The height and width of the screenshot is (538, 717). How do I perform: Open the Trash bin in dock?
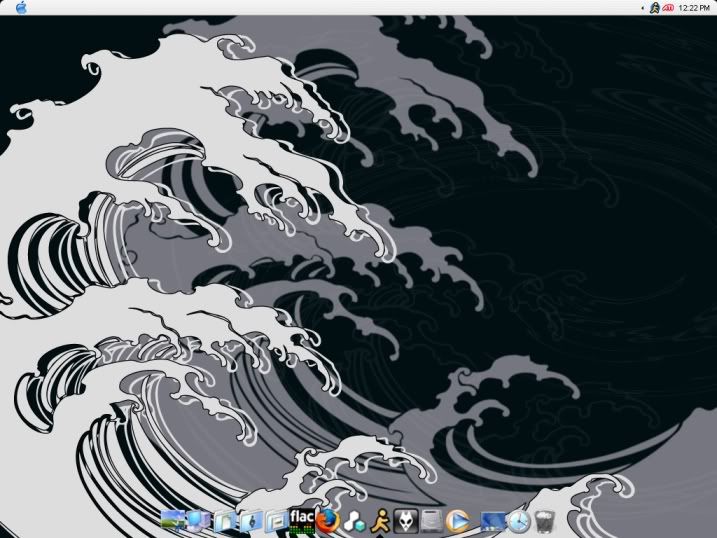[544, 521]
